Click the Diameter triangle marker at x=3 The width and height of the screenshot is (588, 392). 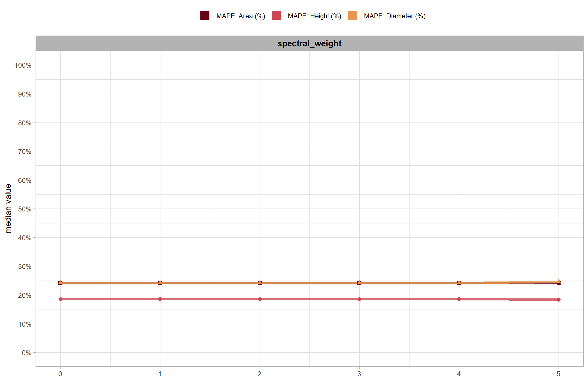point(359,283)
